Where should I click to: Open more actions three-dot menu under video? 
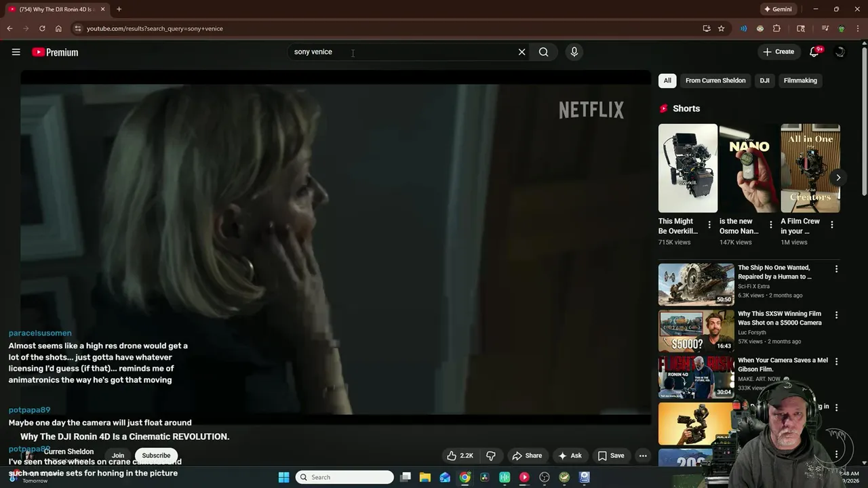pyautogui.click(x=643, y=455)
